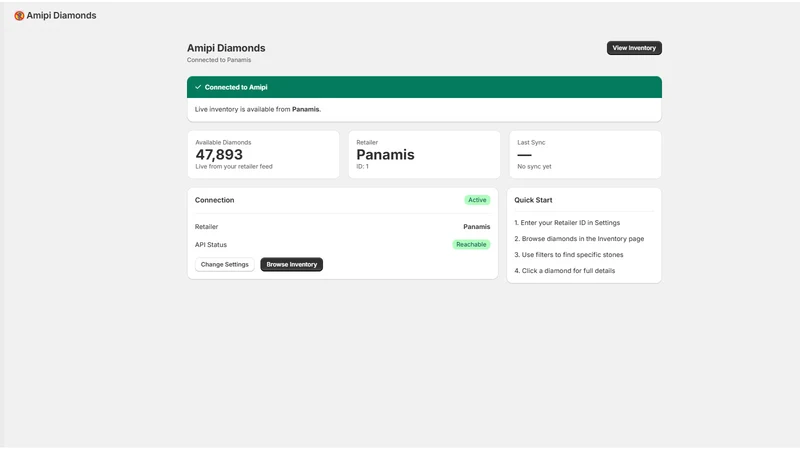800x450 pixels.
Task: Click the Connected to Amipi banner
Action: 424,87
